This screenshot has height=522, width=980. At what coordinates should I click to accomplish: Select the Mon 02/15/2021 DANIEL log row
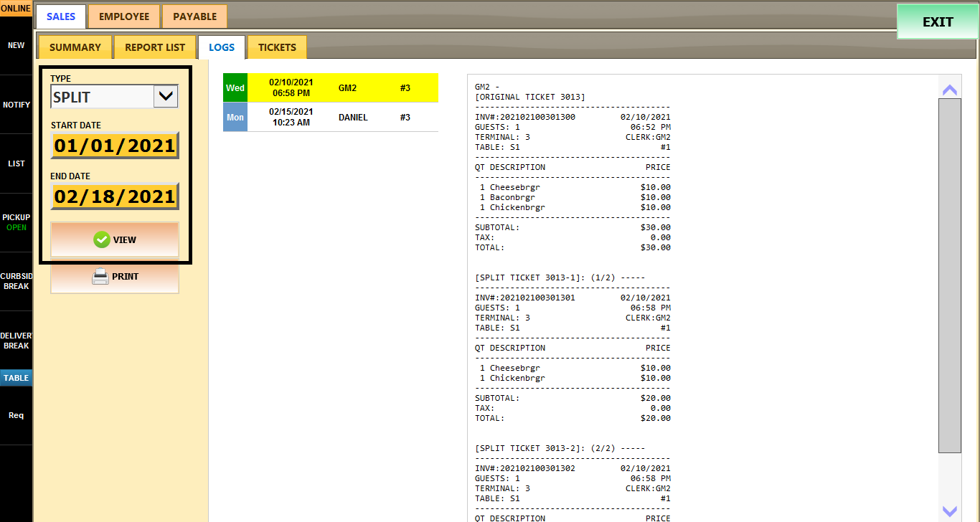coord(331,117)
